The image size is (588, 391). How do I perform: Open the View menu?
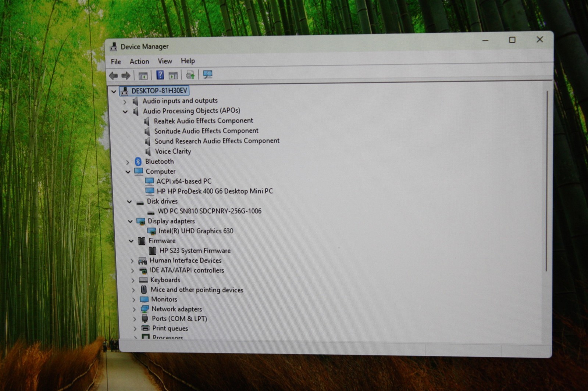click(165, 61)
